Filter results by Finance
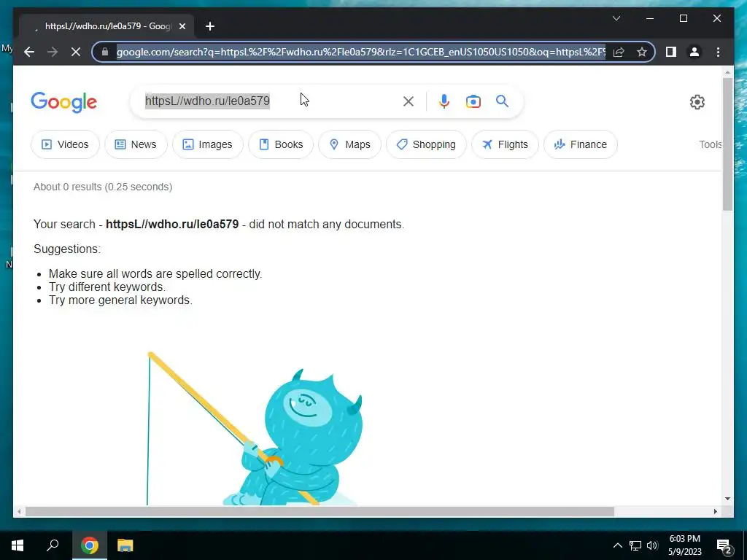Screen dimensions: 747x560 [580, 144]
